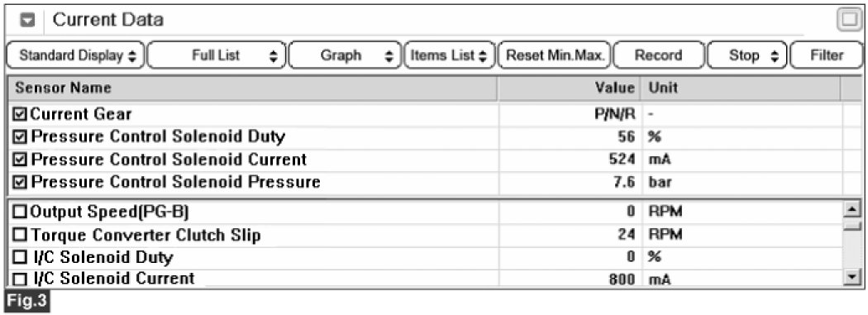This screenshot has width=868, height=315.
Task: Uncheck Pressure Control Solenoid Pressure
Action: [20, 182]
